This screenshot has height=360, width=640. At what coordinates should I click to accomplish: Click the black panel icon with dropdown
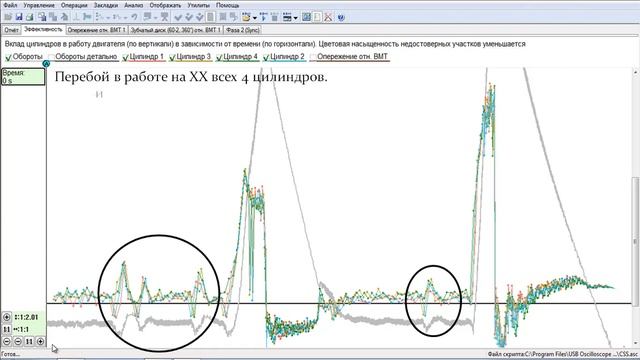[287, 17]
